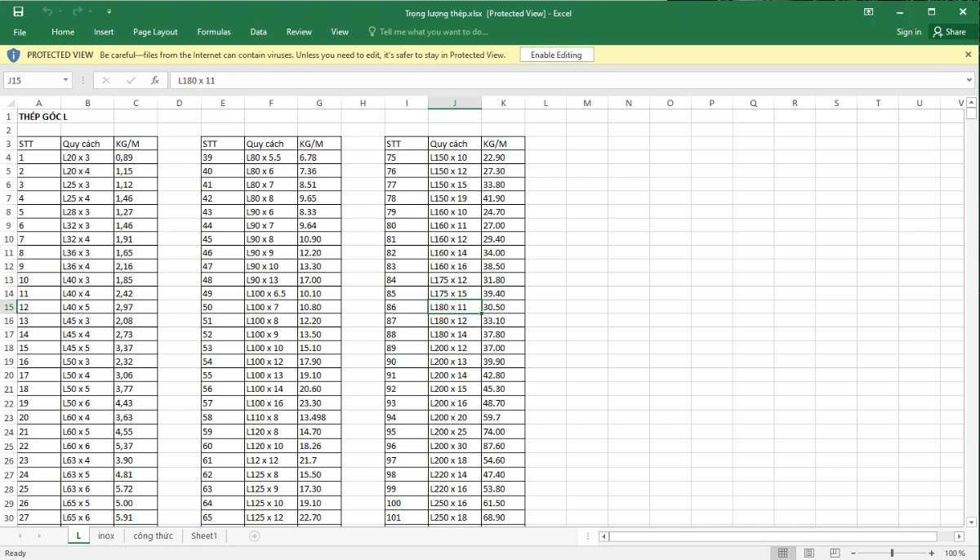
Task: Click Sign in link
Action: pos(909,32)
